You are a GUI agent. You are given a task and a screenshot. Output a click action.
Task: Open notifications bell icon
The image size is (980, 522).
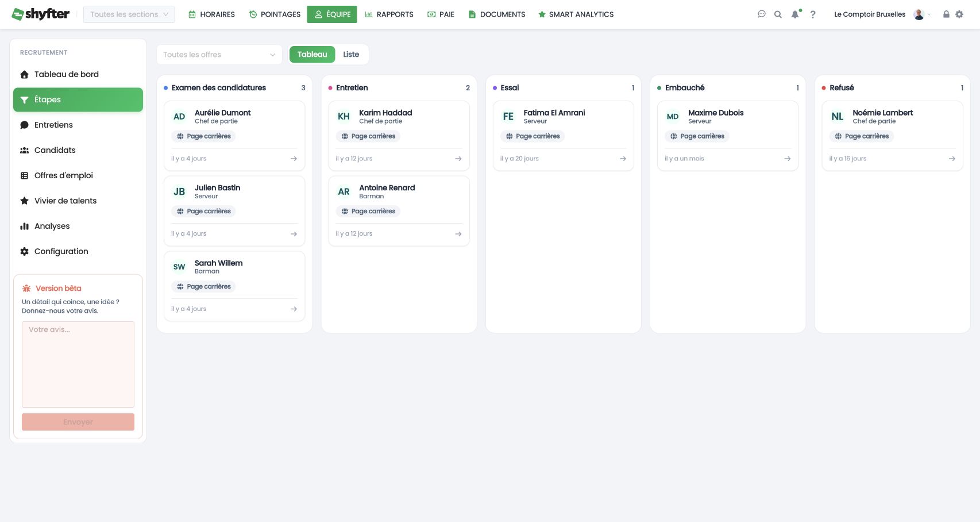pos(795,14)
